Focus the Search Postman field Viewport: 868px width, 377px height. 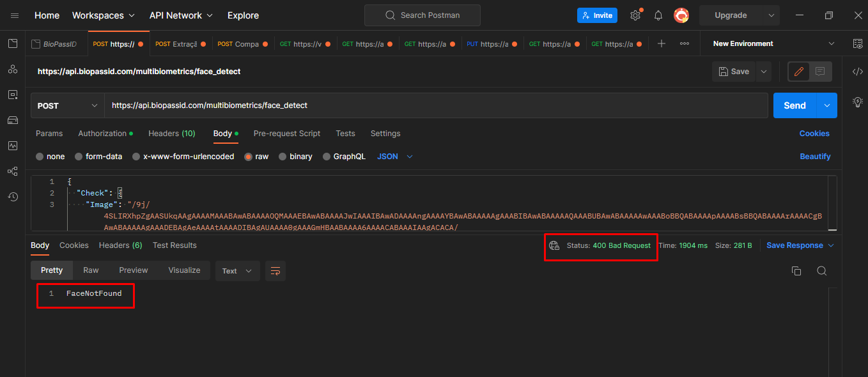click(422, 15)
